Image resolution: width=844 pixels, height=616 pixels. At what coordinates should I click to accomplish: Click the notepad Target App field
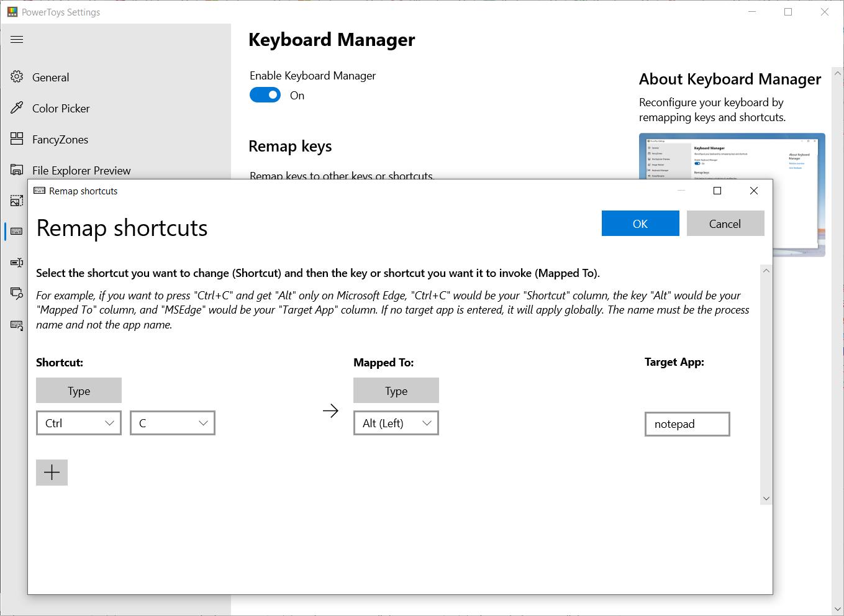click(x=687, y=424)
